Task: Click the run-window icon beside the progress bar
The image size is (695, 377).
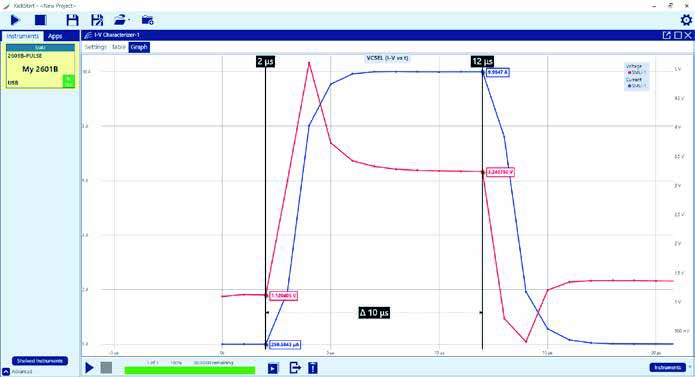Action: 273,368
